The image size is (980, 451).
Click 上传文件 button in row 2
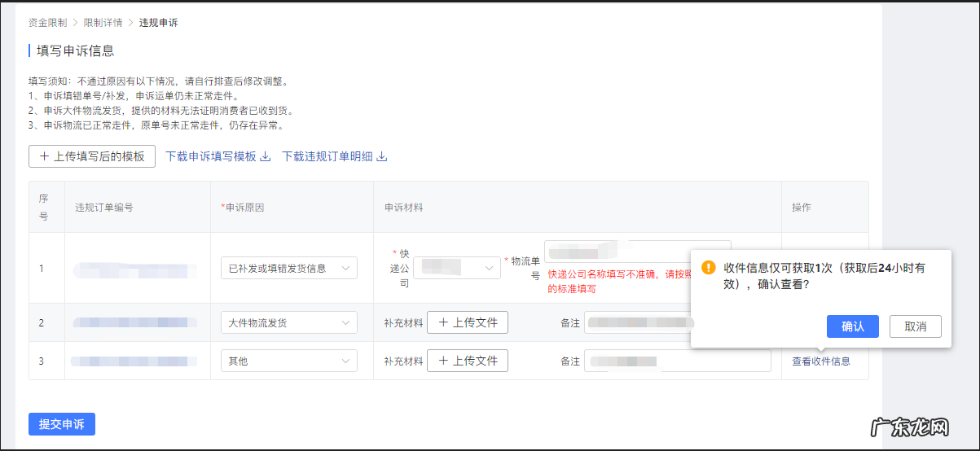coord(468,322)
